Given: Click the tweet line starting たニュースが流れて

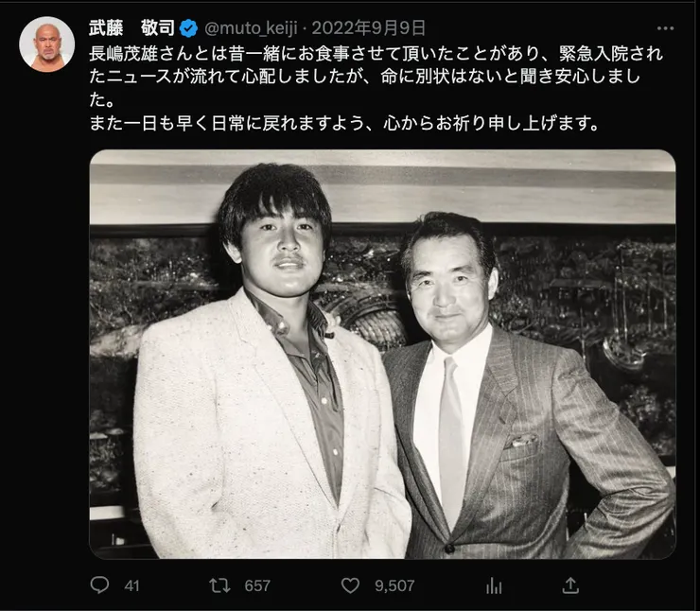Looking at the screenshot, I should 365,77.
